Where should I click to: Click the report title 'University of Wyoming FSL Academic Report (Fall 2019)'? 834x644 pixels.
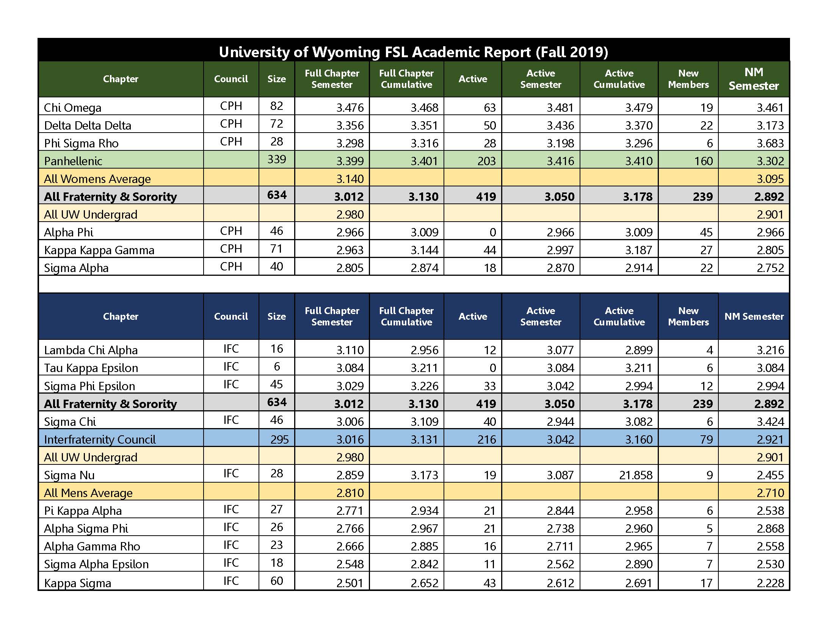[414, 52]
